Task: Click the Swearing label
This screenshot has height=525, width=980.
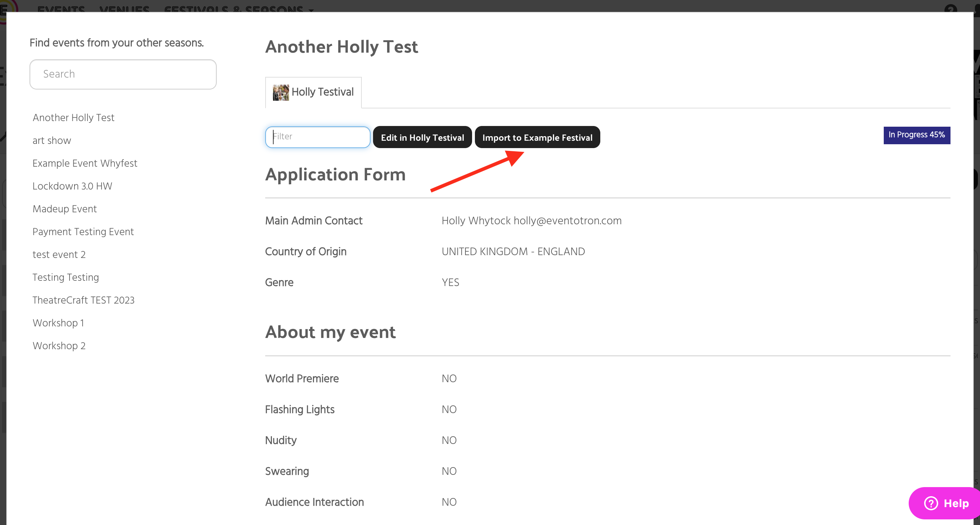Action: [287, 471]
